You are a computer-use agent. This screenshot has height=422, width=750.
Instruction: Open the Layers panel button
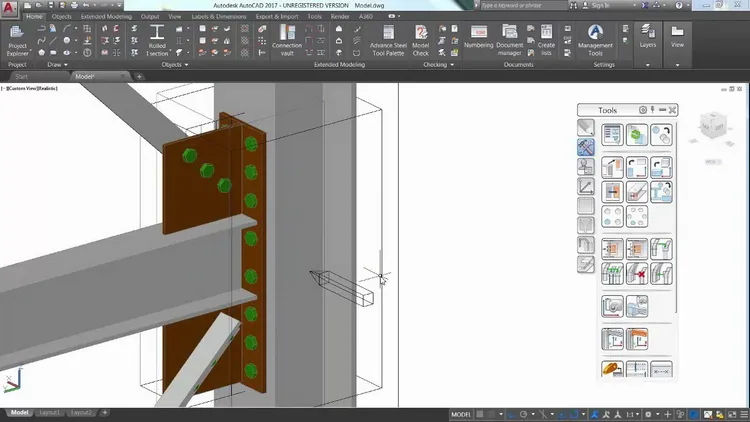pos(648,37)
